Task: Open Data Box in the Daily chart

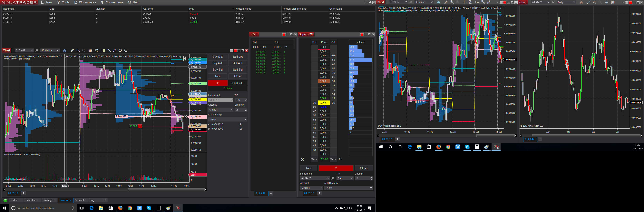Action: pyautogui.click(x=613, y=2)
